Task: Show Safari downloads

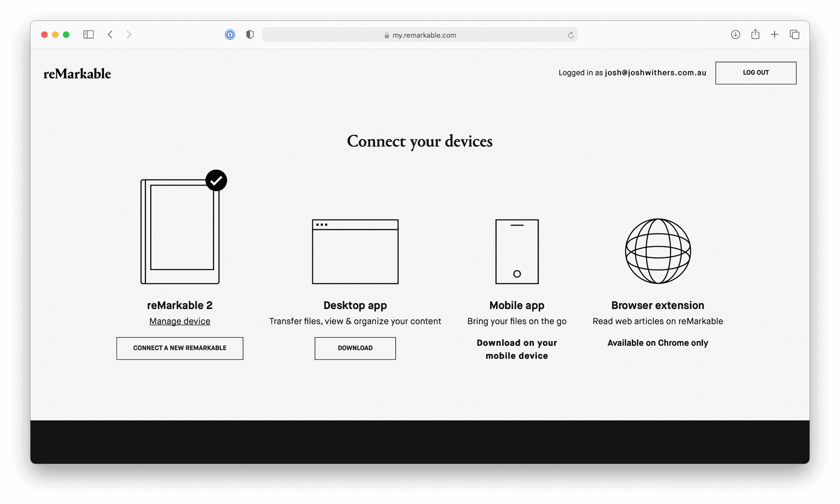Action: pos(735,35)
